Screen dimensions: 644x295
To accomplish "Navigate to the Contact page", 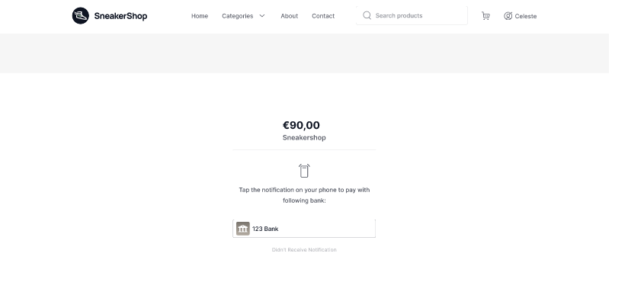I will click(x=323, y=16).
